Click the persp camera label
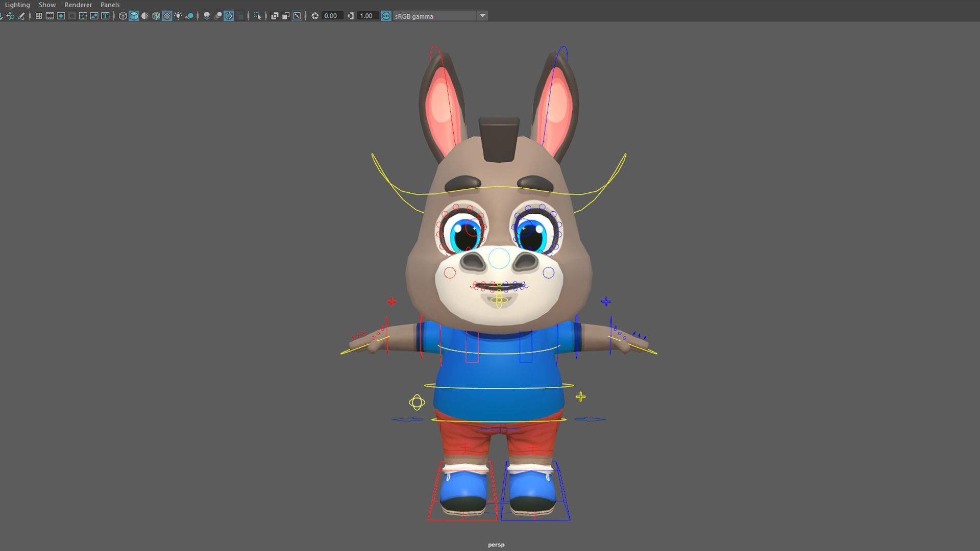This screenshot has height=551, width=980. pyautogui.click(x=495, y=544)
